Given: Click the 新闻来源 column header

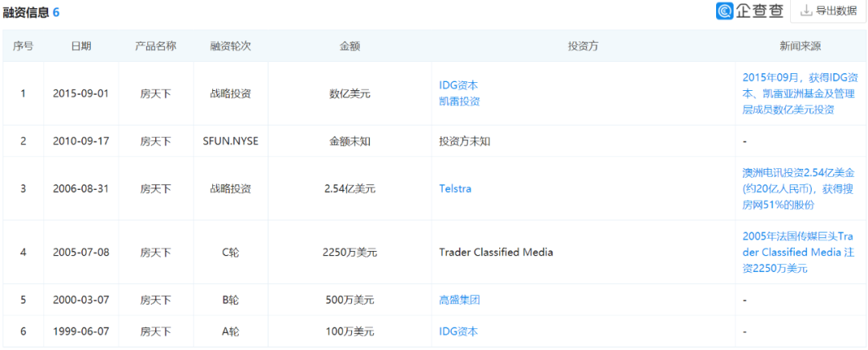Looking at the screenshot, I should [x=800, y=47].
